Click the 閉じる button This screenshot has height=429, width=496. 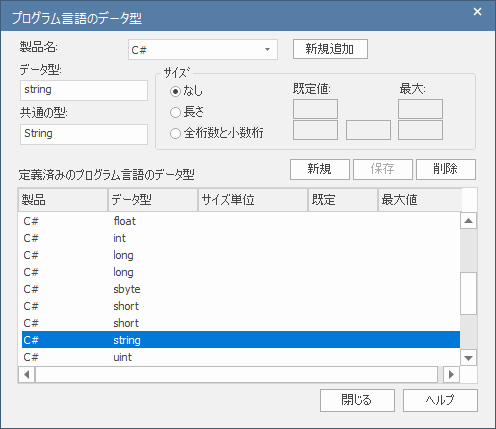[357, 400]
